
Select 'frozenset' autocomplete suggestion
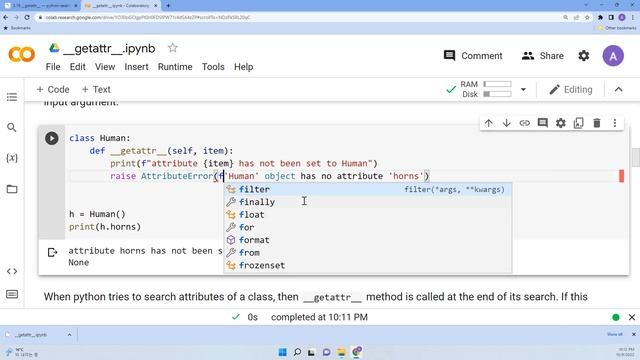(x=368, y=265)
